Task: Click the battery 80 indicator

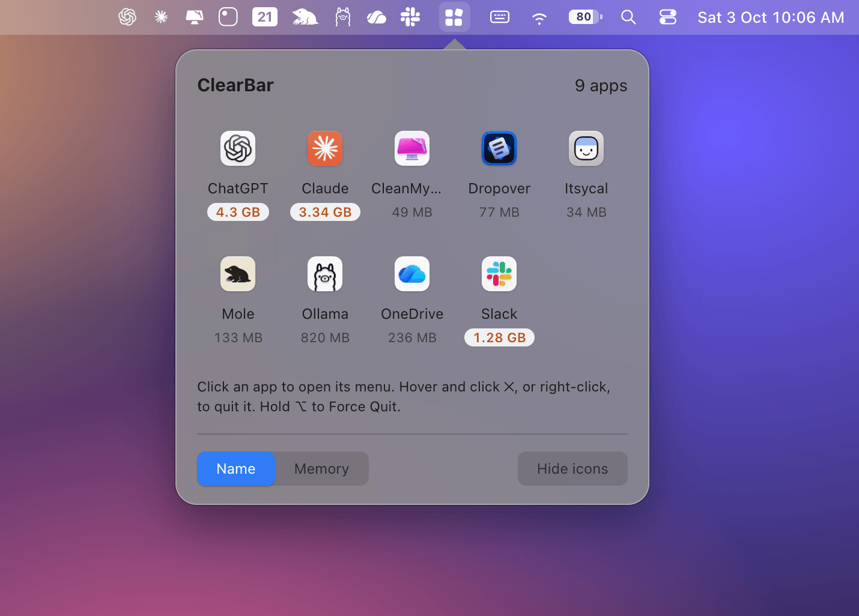Action: 586,17
